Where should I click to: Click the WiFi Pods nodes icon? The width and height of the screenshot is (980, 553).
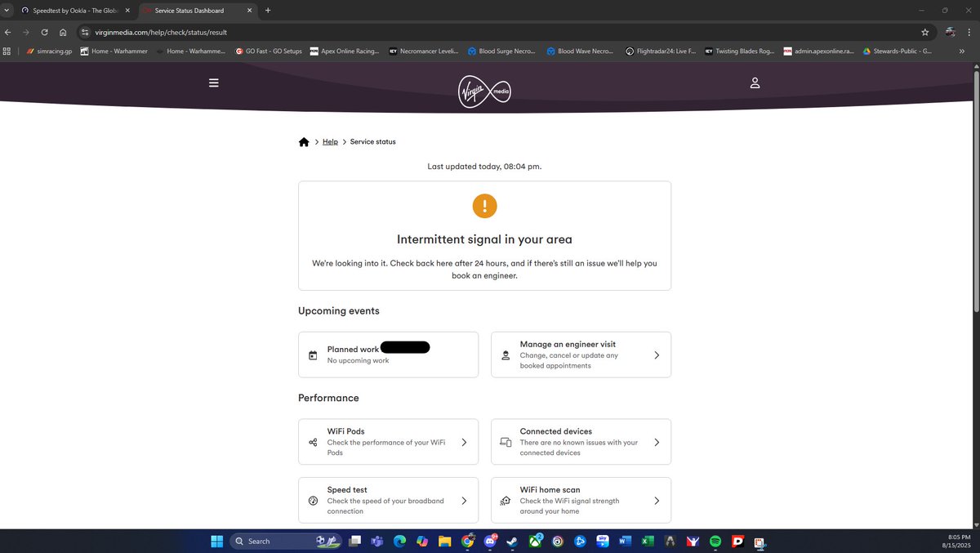(313, 443)
